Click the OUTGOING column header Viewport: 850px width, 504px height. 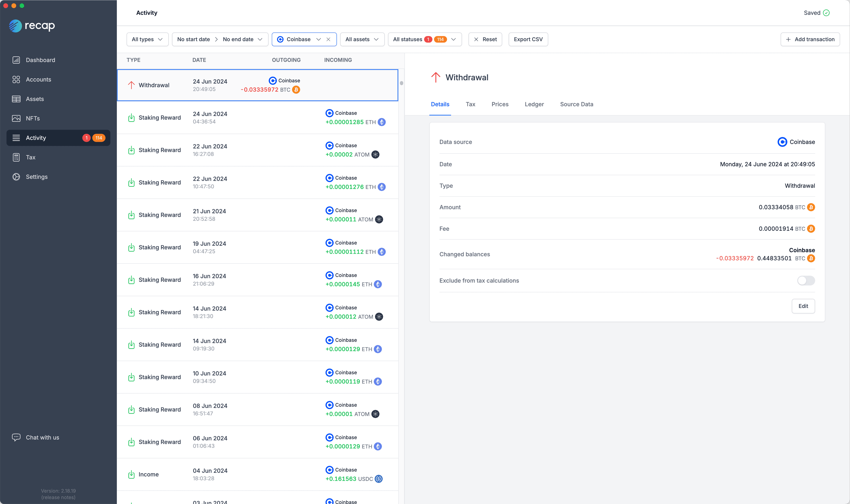click(x=286, y=60)
